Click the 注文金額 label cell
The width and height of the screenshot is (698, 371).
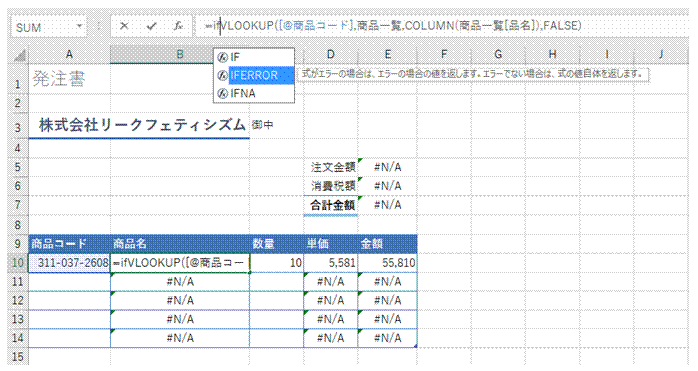[331, 167]
